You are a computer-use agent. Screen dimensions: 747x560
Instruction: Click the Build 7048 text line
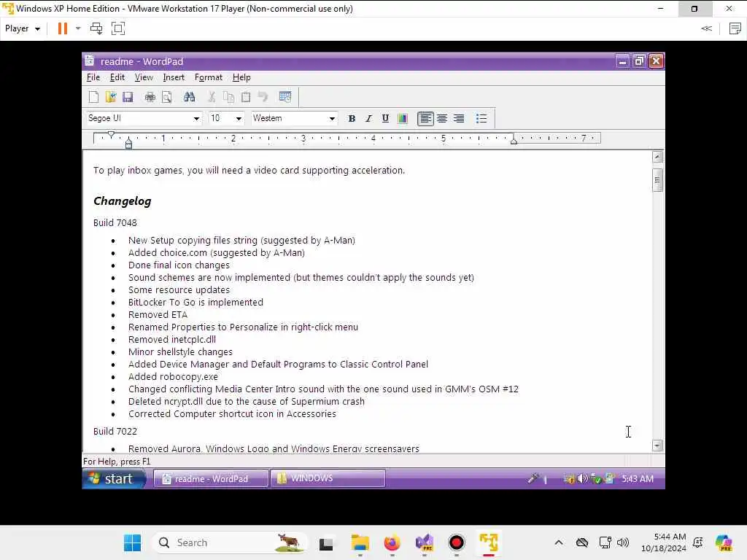pyautogui.click(x=115, y=223)
